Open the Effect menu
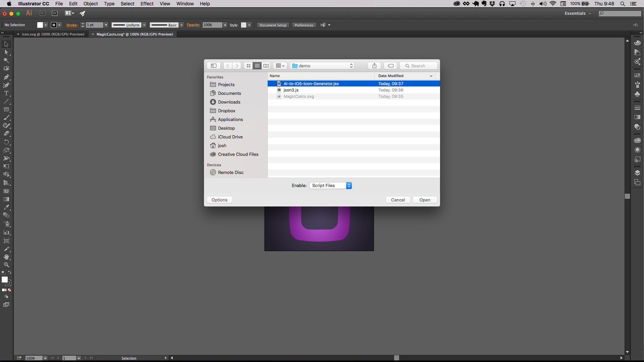The height and width of the screenshot is (362, 644). tap(147, 4)
